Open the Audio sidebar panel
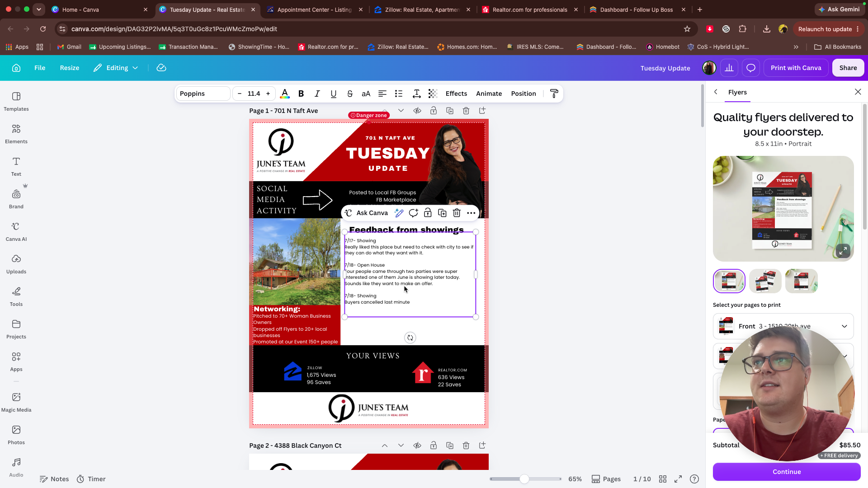868x488 pixels. pyautogui.click(x=16, y=467)
